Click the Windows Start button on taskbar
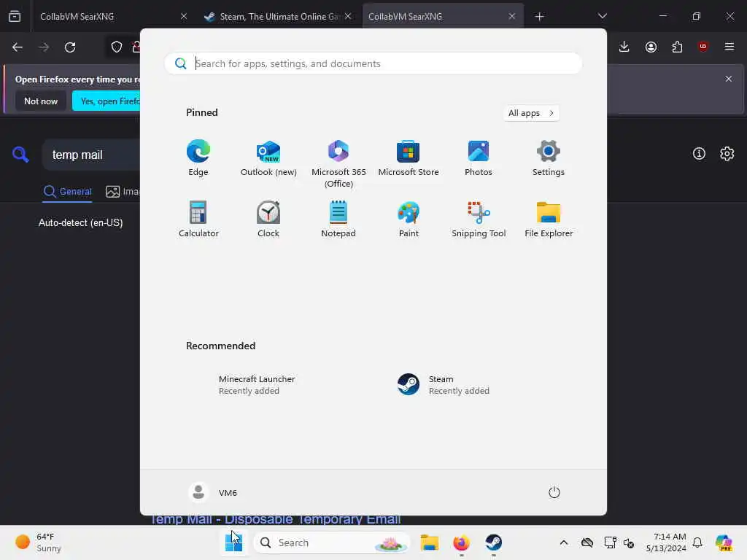The width and height of the screenshot is (747, 560). click(x=233, y=542)
